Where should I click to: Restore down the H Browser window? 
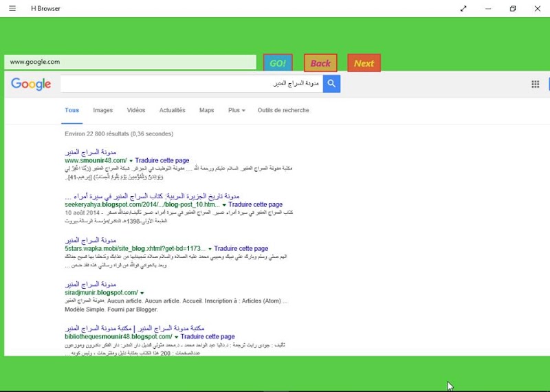click(513, 9)
